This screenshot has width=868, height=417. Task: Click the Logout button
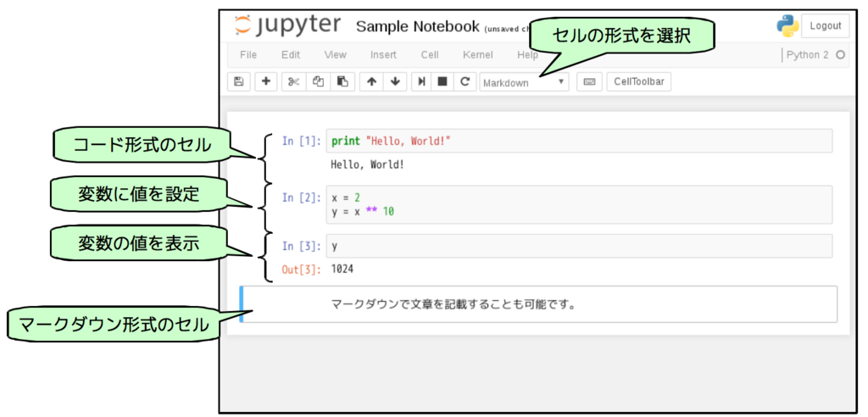(x=826, y=26)
